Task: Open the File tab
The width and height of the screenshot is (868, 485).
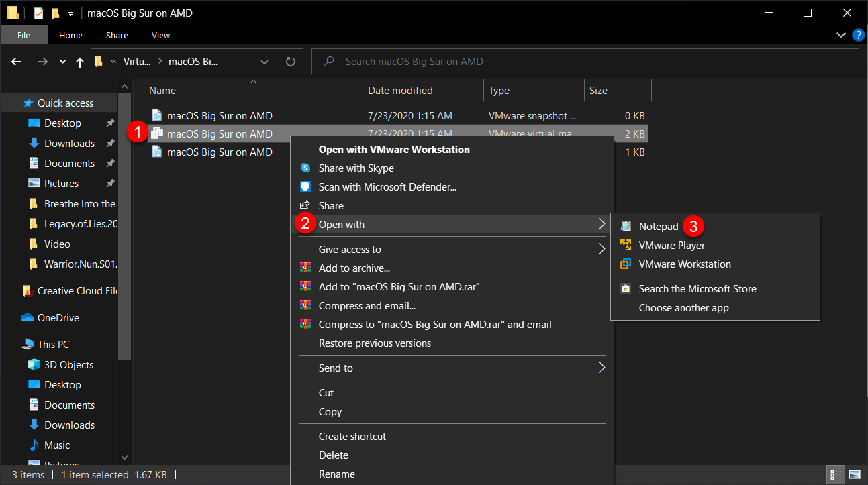Action: (x=23, y=35)
